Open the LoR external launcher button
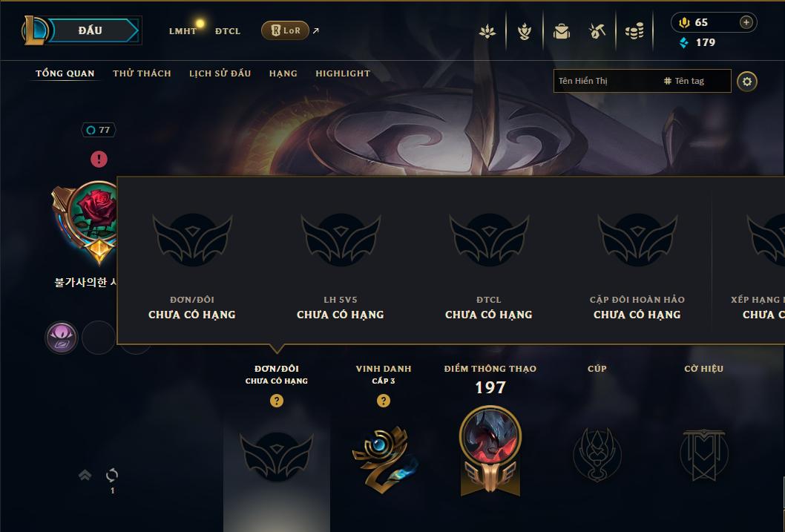 [285, 30]
